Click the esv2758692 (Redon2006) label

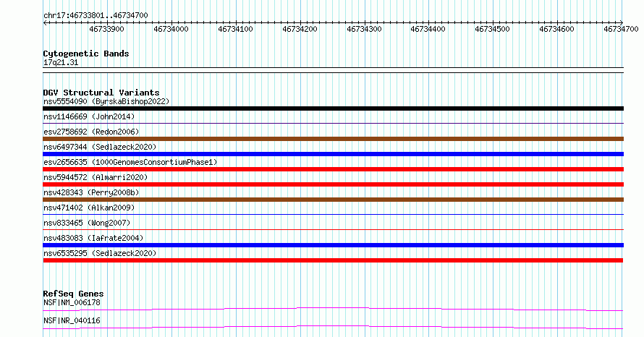(x=91, y=132)
